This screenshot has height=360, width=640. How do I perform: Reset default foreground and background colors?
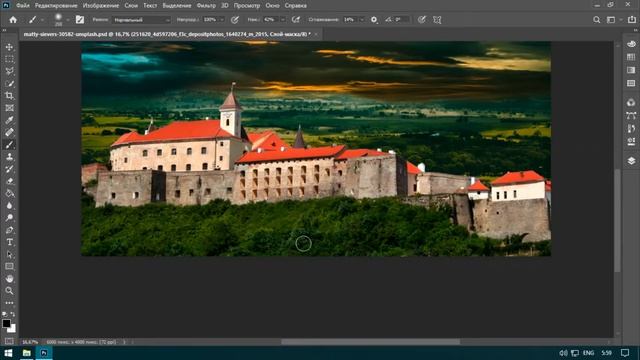[x=4, y=314]
